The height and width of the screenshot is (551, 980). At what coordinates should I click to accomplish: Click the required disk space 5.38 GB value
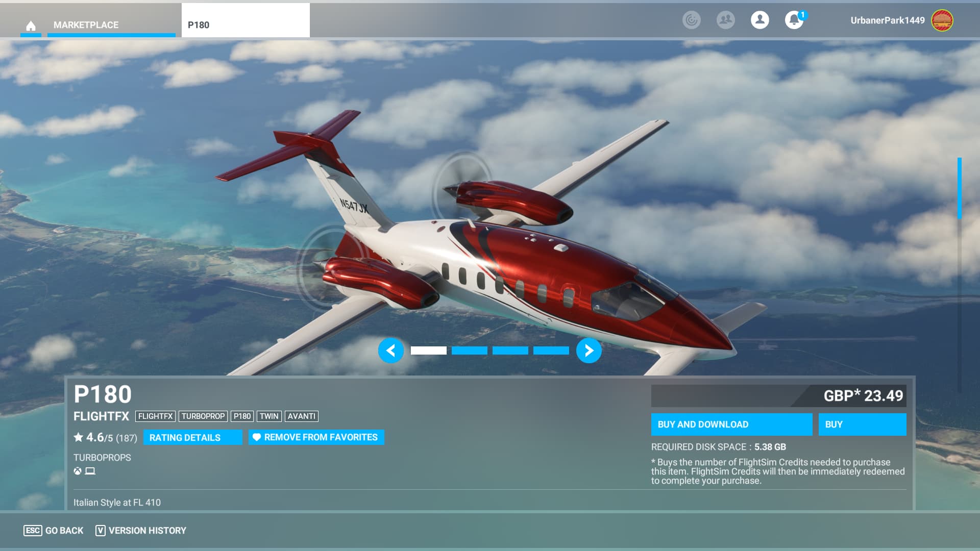pos(770,447)
